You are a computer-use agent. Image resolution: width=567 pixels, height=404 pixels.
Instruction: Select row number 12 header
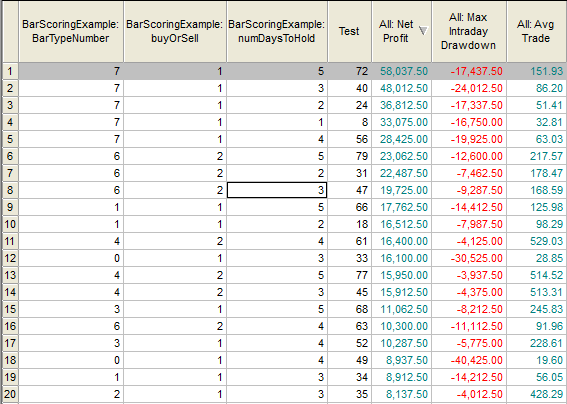coord(10,258)
